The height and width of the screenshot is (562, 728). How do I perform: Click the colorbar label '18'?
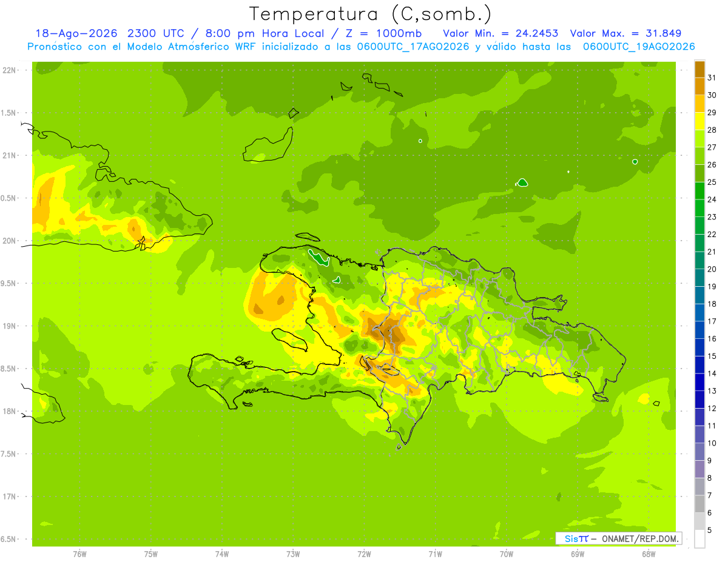[x=712, y=304]
